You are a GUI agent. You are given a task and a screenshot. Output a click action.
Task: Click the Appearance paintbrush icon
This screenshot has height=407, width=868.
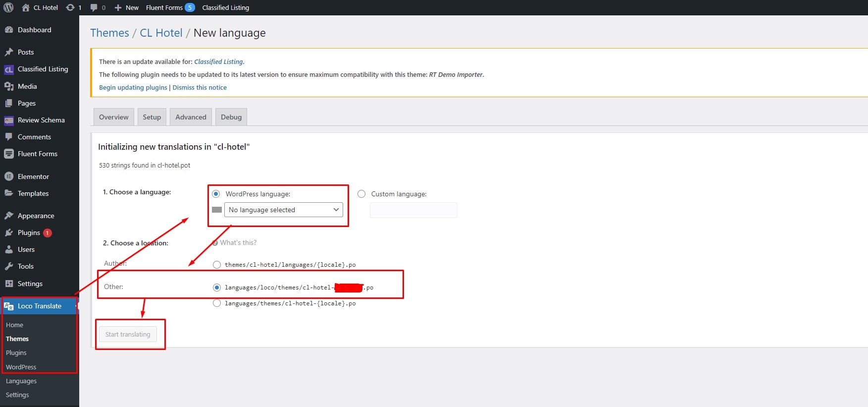point(9,216)
